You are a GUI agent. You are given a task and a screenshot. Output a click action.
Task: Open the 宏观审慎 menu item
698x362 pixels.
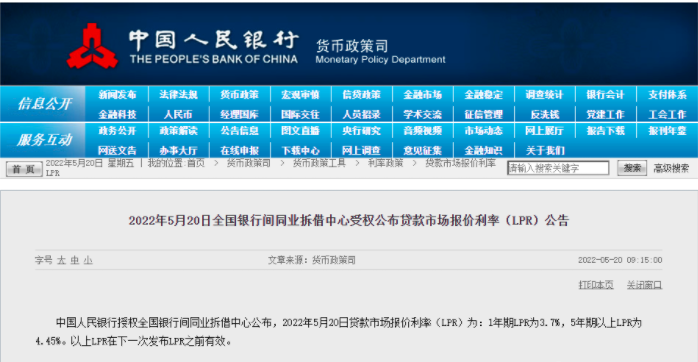coord(300,95)
